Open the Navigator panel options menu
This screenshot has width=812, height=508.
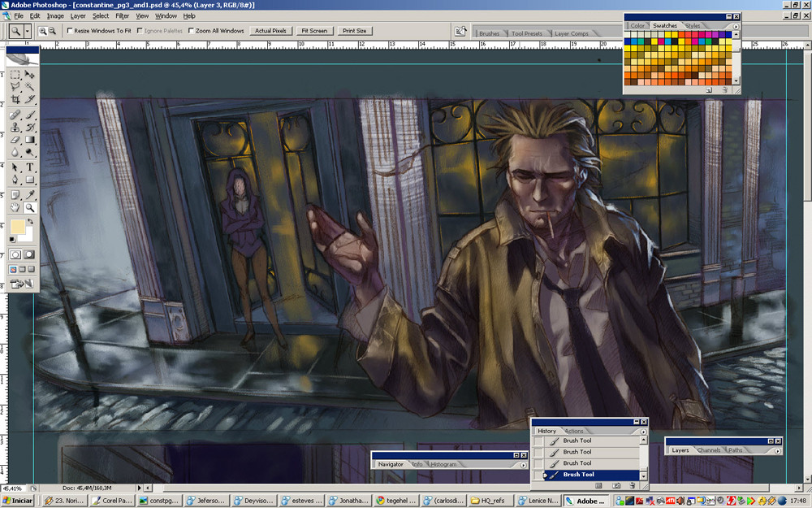coord(524,465)
